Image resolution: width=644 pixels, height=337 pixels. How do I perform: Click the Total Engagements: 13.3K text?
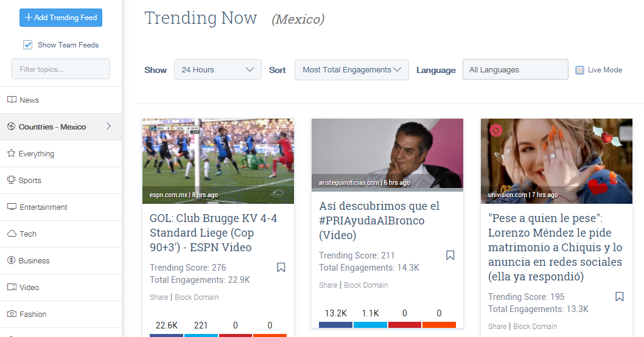click(539, 308)
